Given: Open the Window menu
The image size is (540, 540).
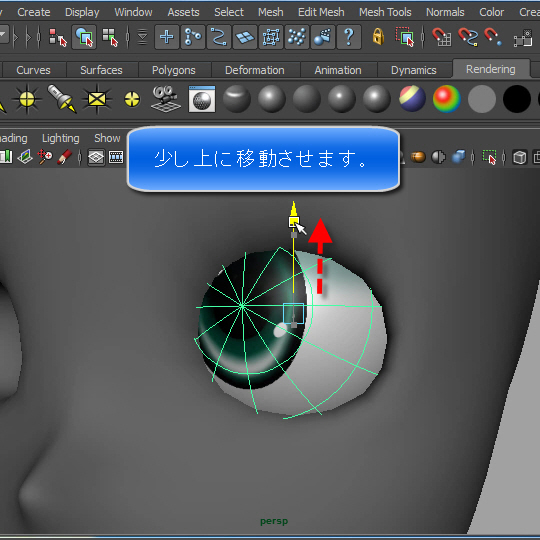Looking at the screenshot, I should [133, 12].
